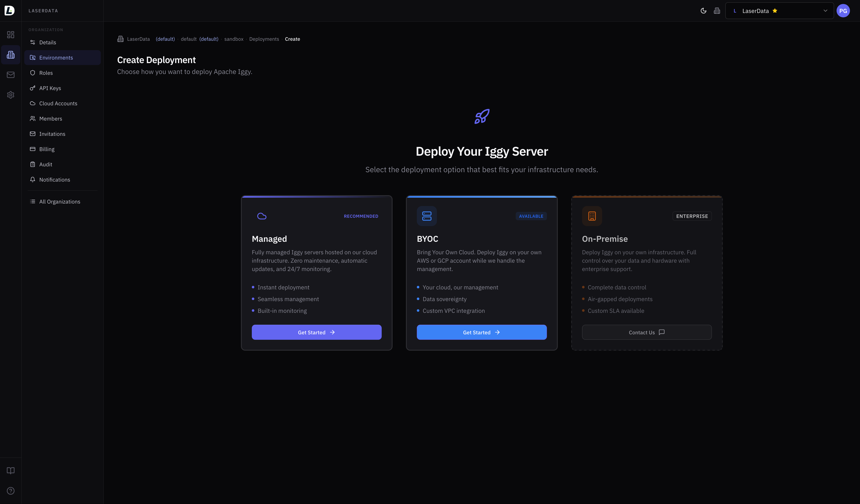This screenshot has height=504, width=860.
Task: Open the PG avatar in the top right
Action: [x=843, y=11]
